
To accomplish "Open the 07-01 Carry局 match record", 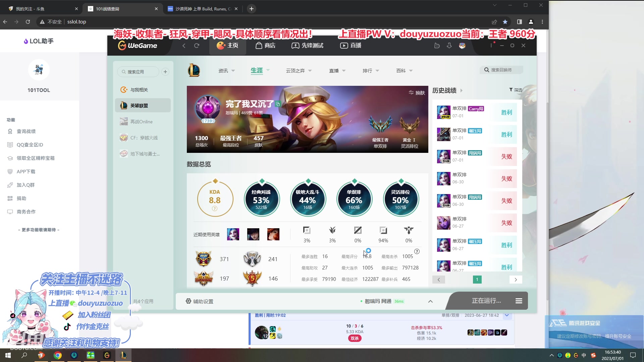I will coord(477,112).
